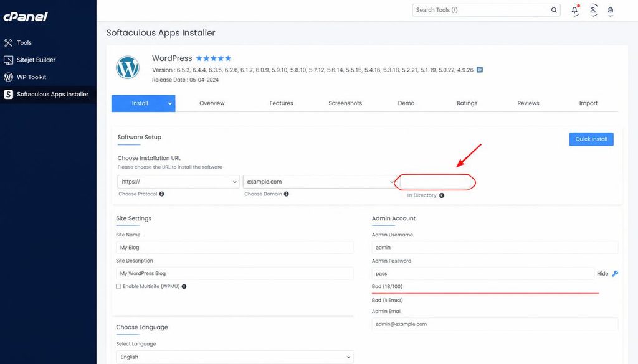Screen dimensions: 638x364
Task: Enable the Multisite (WPMU) checkbox
Action: click(x=118, y=286)
